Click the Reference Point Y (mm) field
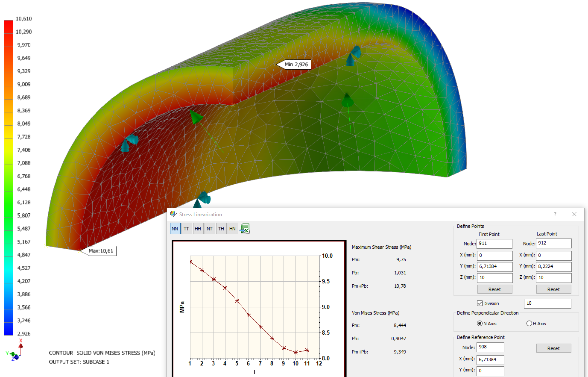 (x=490, y=371)
